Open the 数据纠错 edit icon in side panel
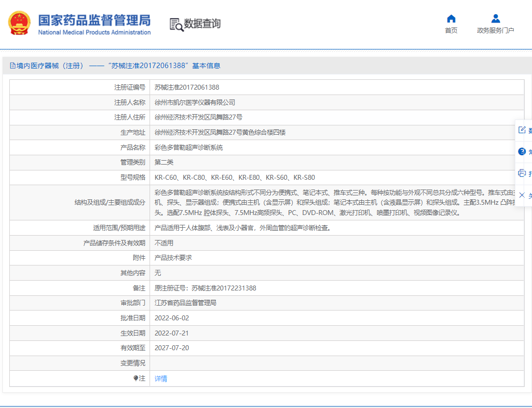The image size is (532, 408). (522, 130)
